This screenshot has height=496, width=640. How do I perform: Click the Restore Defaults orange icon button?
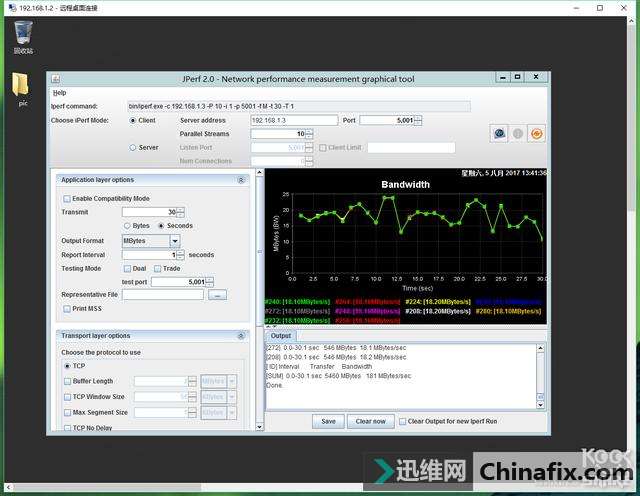[x=536, y=133]
